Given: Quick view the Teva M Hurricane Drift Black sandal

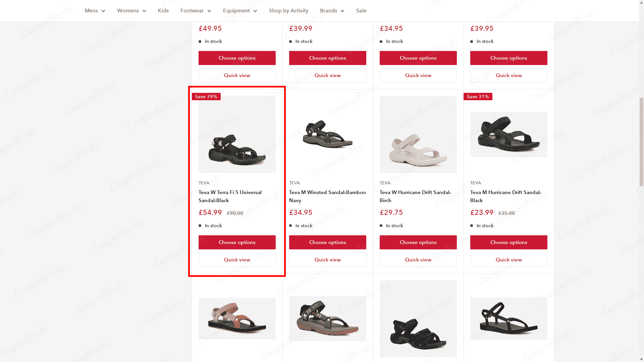Looking at the screenshot, I should click(508, 260).
